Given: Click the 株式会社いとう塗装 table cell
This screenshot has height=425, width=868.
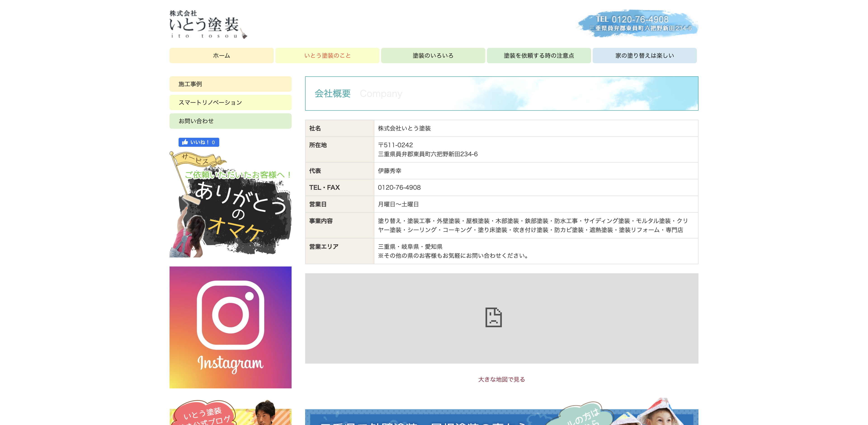Looking at the screenshot, I should pos(536,128).
